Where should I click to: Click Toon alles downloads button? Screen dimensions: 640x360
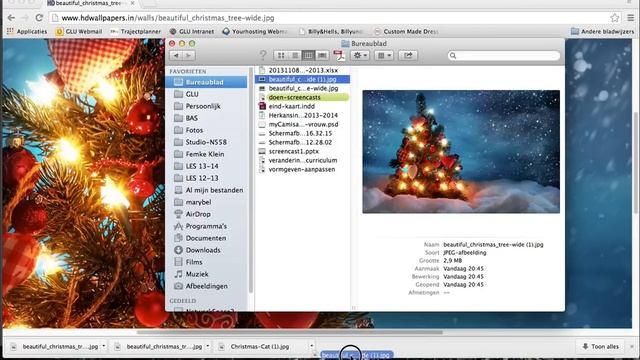pyautogui.click(x=600, y=346)
